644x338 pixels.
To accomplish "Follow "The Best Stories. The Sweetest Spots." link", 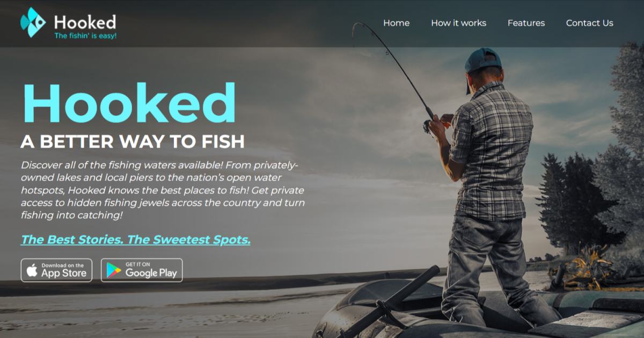I will point(136,240).
